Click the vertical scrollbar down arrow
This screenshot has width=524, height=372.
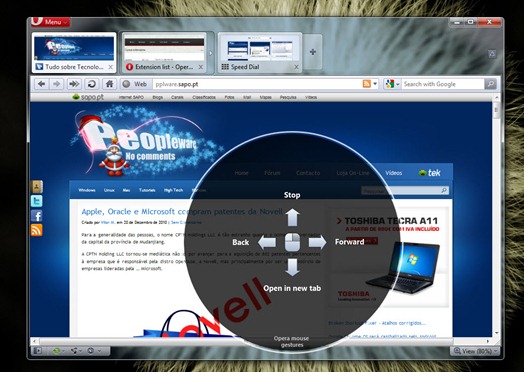point(497,333)
